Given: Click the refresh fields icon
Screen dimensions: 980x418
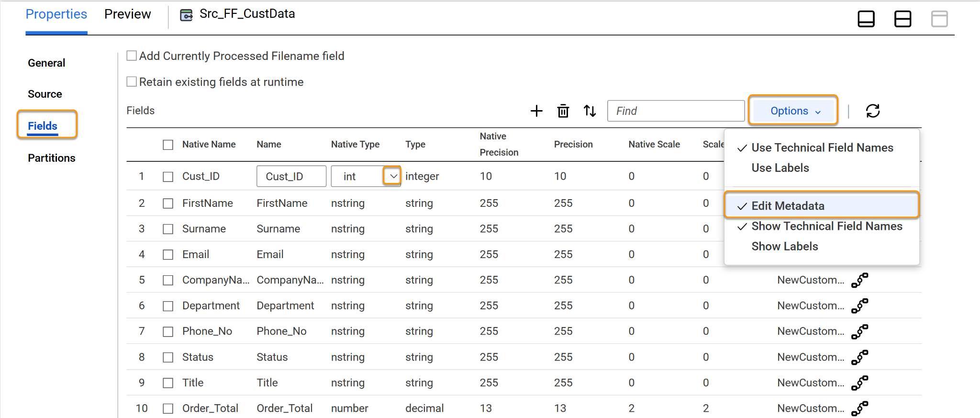Looking at the screenshot, I should [x=873, y=111].
